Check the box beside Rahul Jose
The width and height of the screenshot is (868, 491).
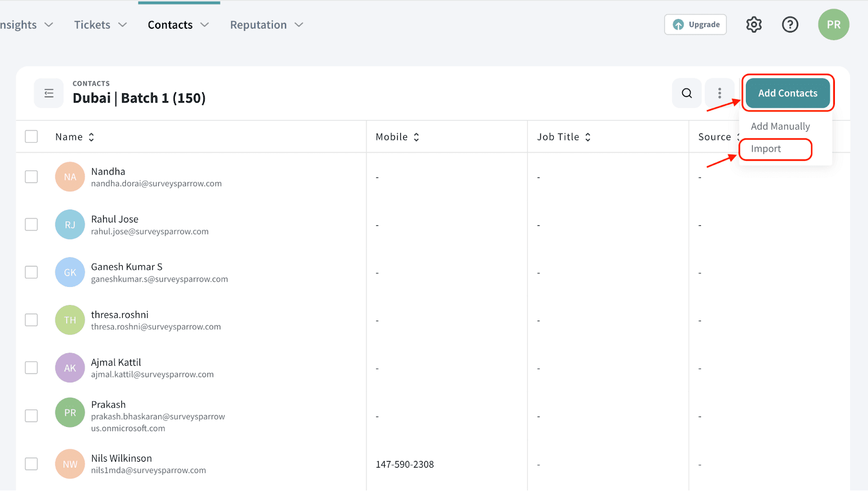click(x=31, y=225)
